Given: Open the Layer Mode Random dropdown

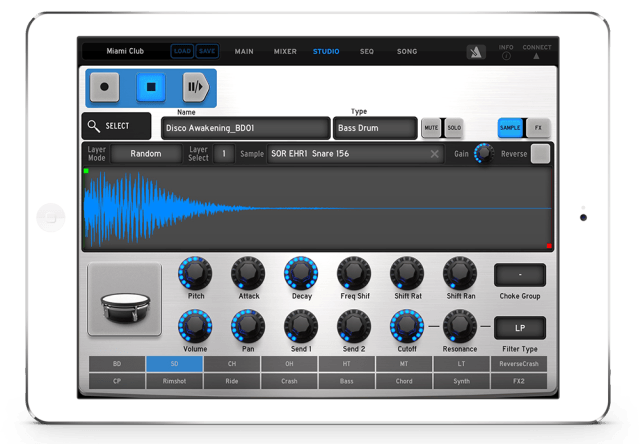Looking at the screenshot, I should pyautogui.click(x=145, y=154).
